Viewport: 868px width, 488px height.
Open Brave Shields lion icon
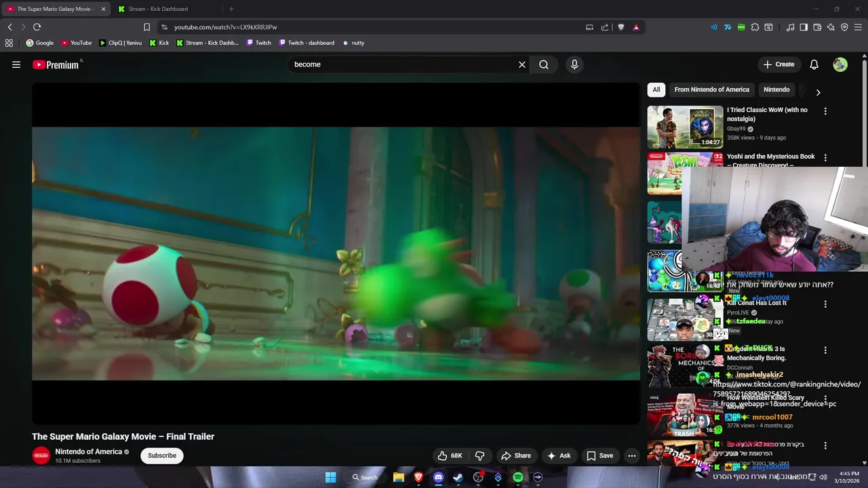coord(620,27)
